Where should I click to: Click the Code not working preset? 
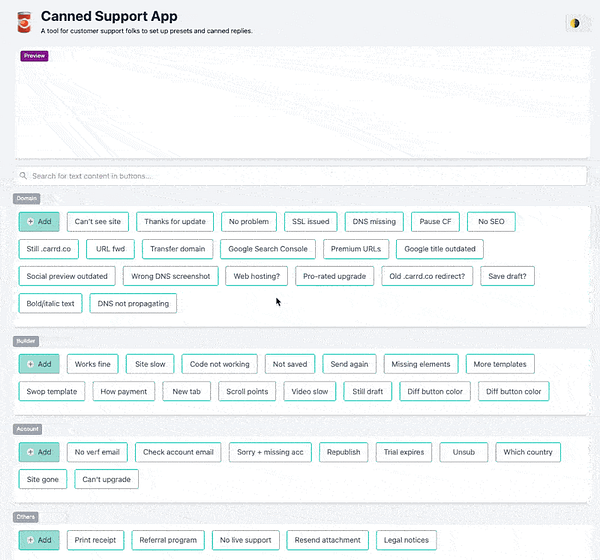(220, 364)
